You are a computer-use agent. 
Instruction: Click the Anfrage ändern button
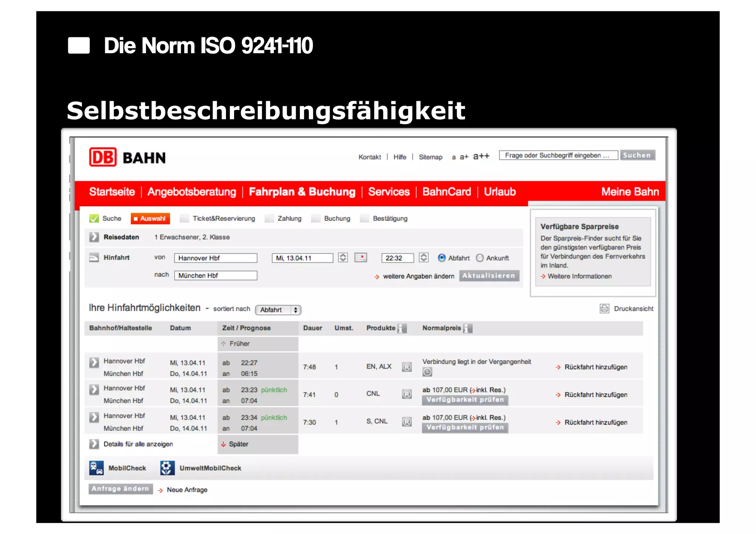[x=120, y=489]
